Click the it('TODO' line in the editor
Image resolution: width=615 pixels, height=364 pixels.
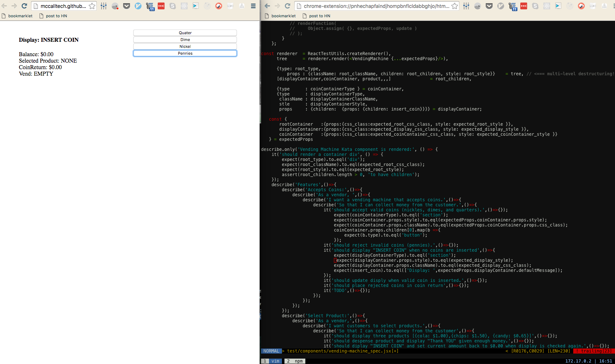tap(347, 291)
